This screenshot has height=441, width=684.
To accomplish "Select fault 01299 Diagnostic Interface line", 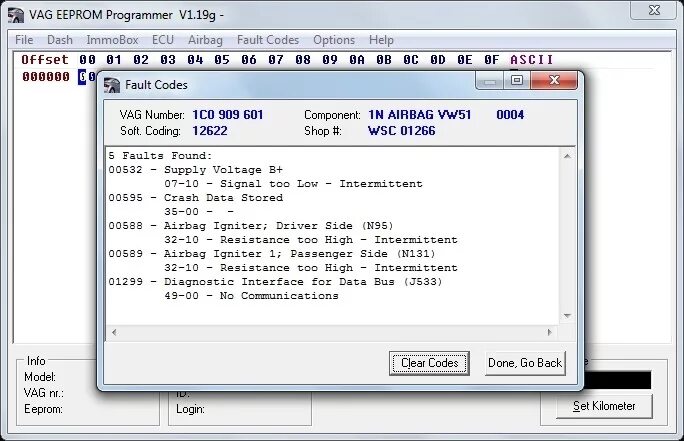I will point(275,281).
